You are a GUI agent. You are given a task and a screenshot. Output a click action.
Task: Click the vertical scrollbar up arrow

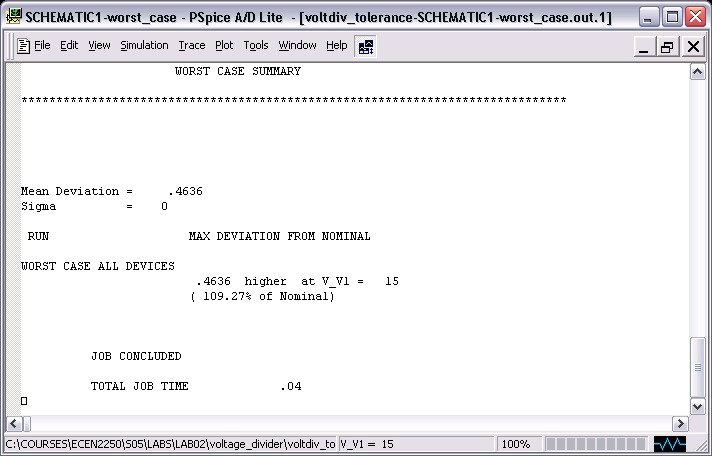(698, 72)
